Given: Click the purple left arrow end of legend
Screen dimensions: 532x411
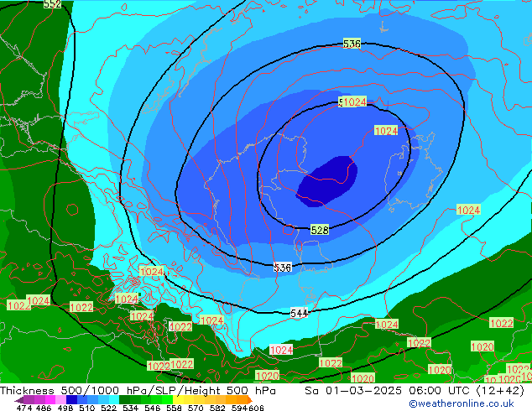Looking at the screenshot, I should 19,400.
